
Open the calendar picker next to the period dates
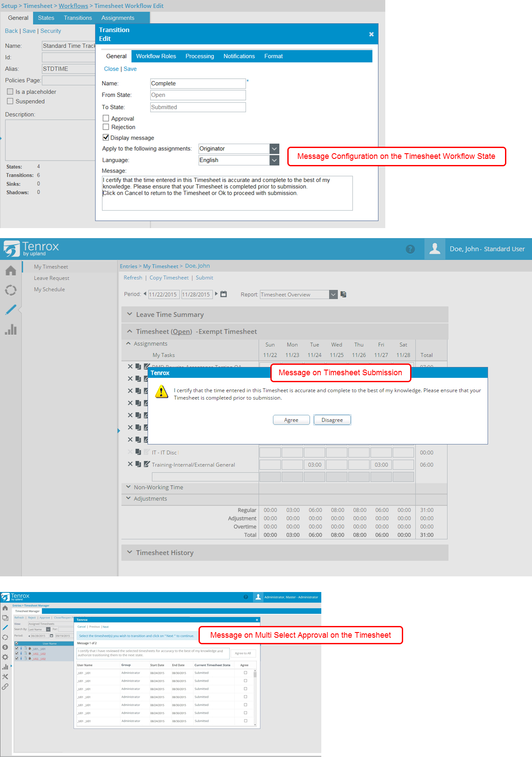point(224,294)
